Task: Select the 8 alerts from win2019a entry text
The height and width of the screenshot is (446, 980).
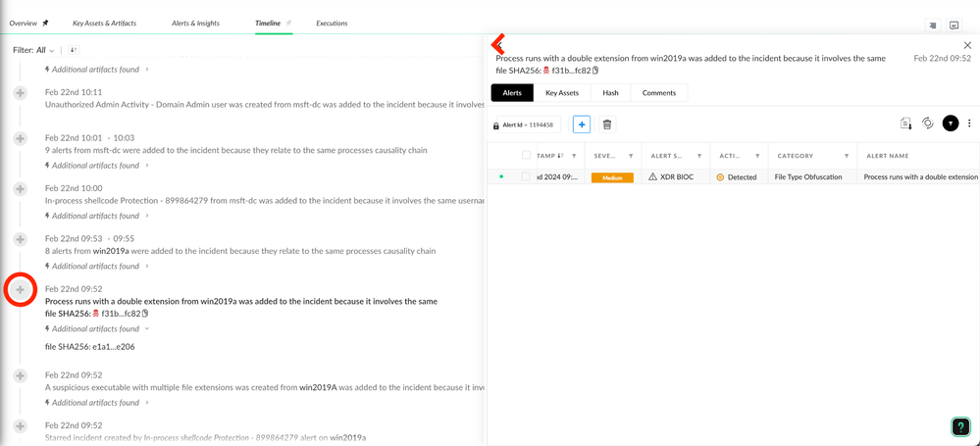Action: pos(240,251)
